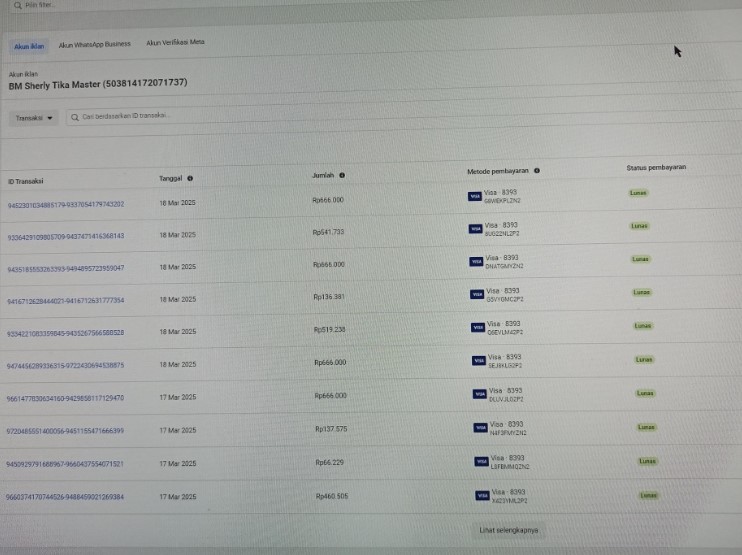Image resolution: width=742 pixels, height=555 pixels.
Task: Click the Visa card icon in first row
Action: (x=475, y=196)
